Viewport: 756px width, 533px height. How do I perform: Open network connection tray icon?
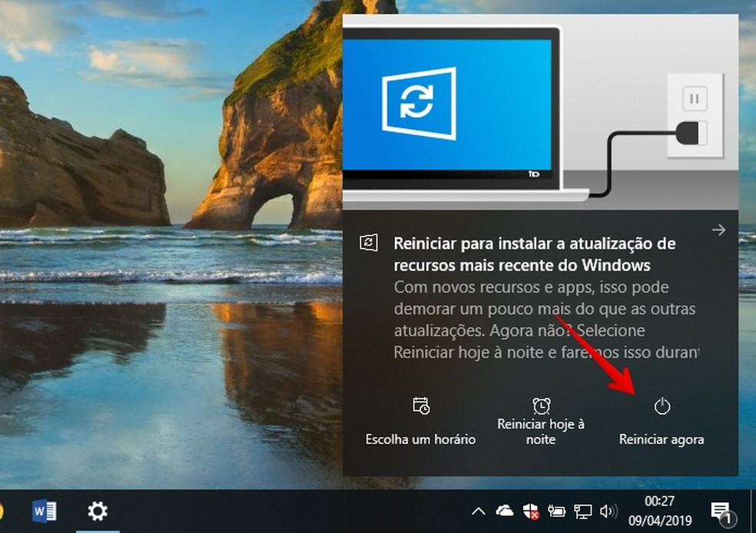tap(582, 511)
